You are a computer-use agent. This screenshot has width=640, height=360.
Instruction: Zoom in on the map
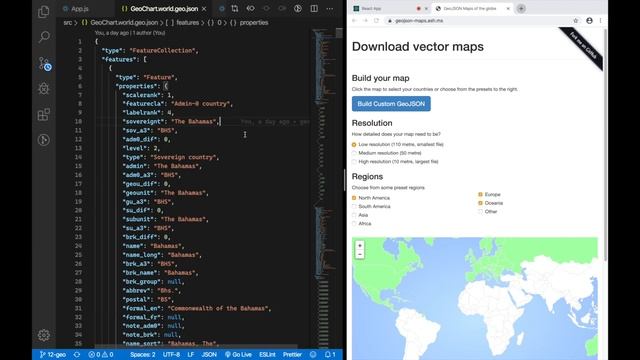pos(360,246)
